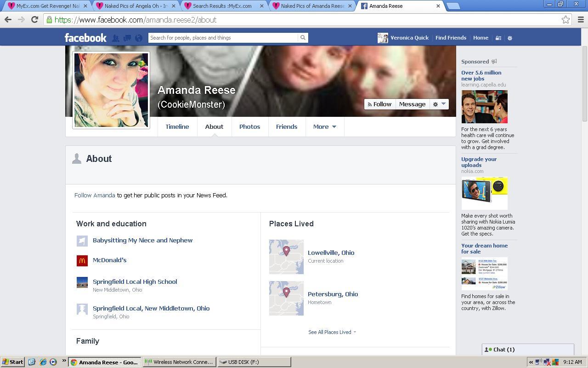Open the McDonald's work link
This screenshot has height=368, width=588.
(x=109, y=260)
